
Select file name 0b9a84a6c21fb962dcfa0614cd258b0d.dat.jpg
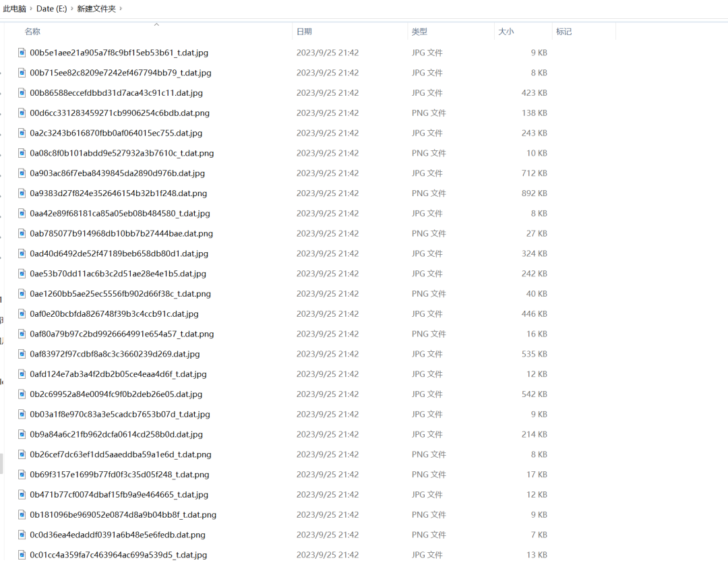coord(116,435)
